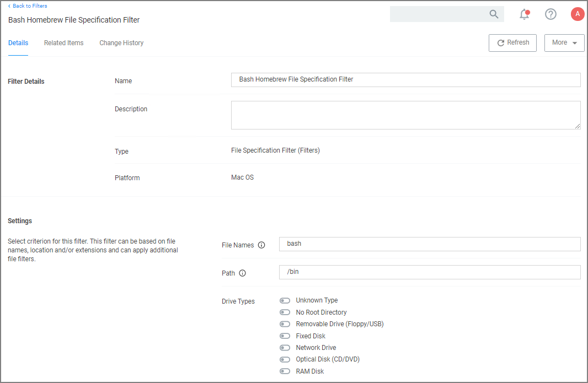
Task: Open the help question mark icon
Action: pos(550,14)
